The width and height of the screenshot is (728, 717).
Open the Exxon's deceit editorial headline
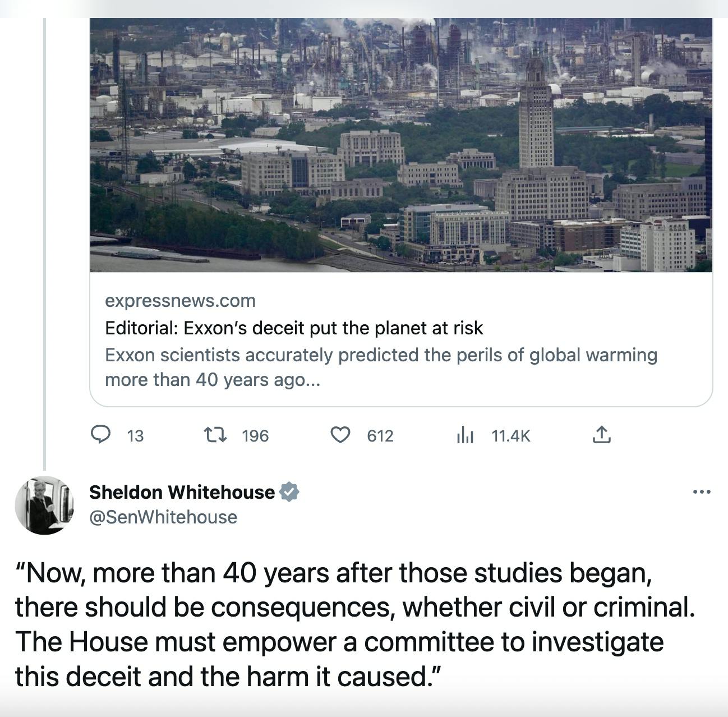click(294, 328)
